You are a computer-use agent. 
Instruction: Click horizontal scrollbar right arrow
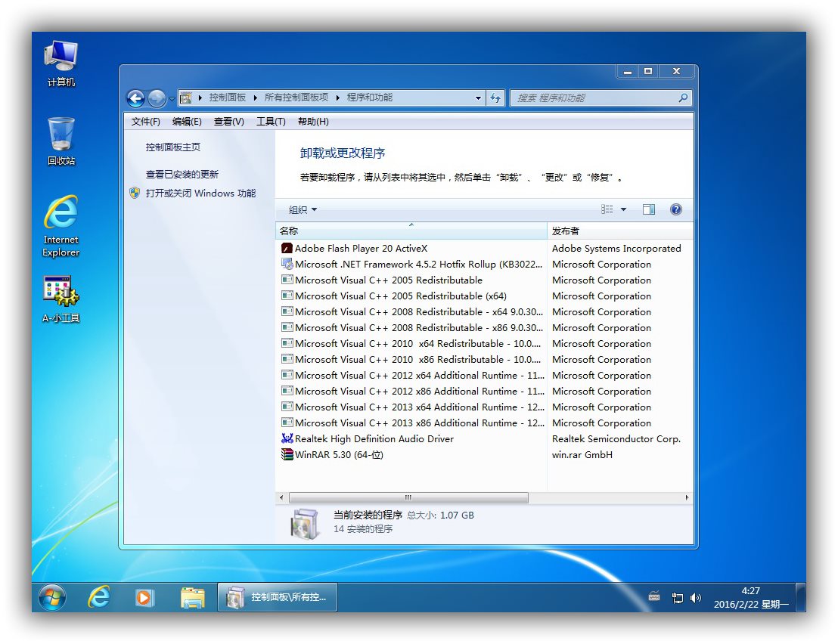coord(687,497)
